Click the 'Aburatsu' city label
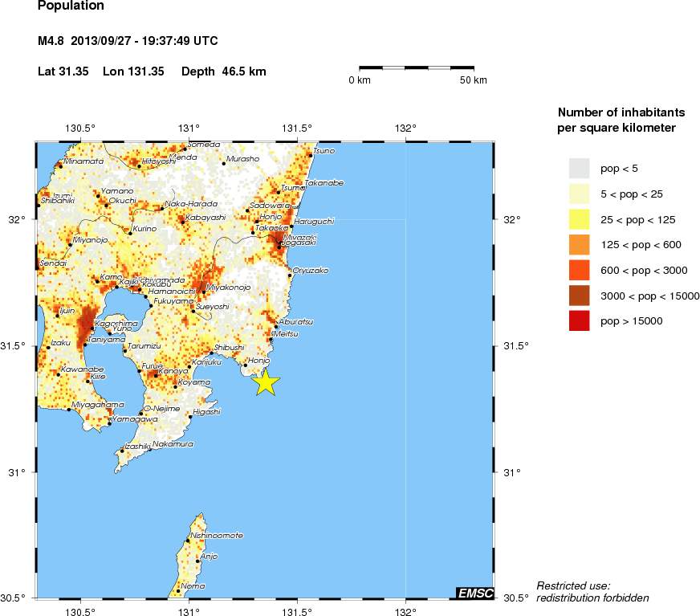 [296, 321]
